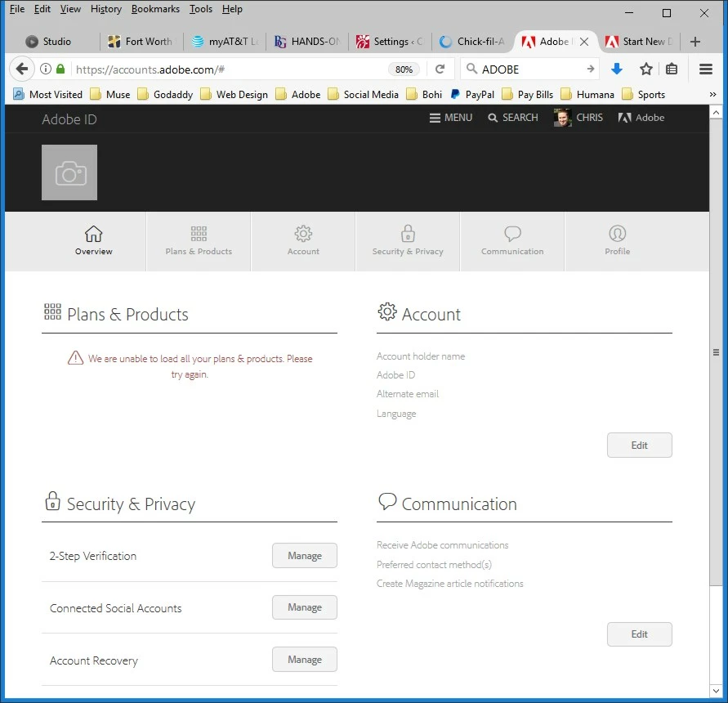Reload the page with the refresh icon

(x=440, y=69)
